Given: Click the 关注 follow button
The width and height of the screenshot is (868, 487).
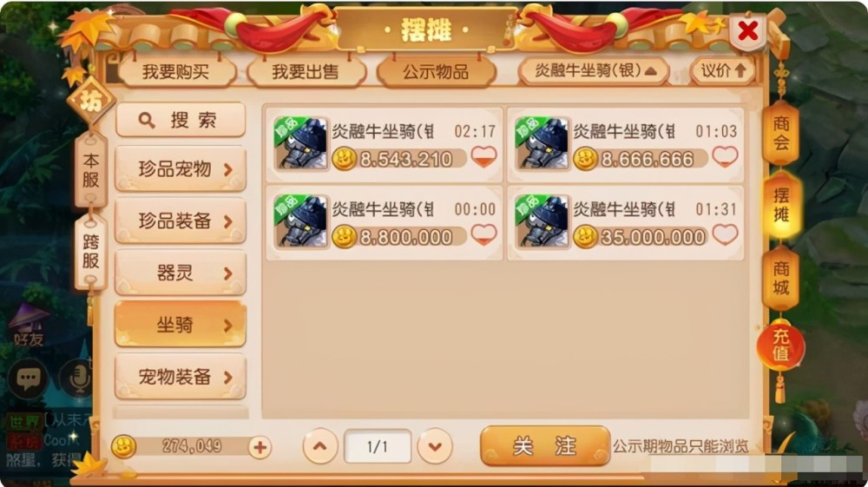Looking at the screenshot, I should 545,445.
